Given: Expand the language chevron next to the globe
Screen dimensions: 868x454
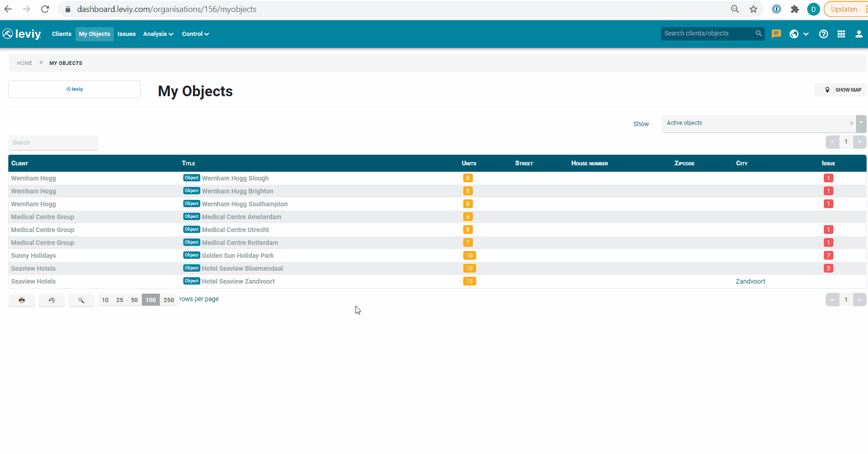Looking at the screenshot, I should click(806, 34).
